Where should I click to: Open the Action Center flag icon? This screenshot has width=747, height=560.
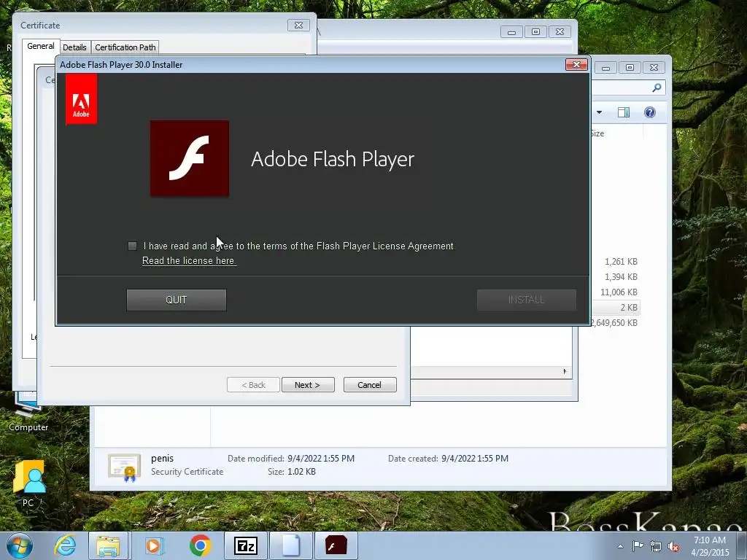coord(638,546)
